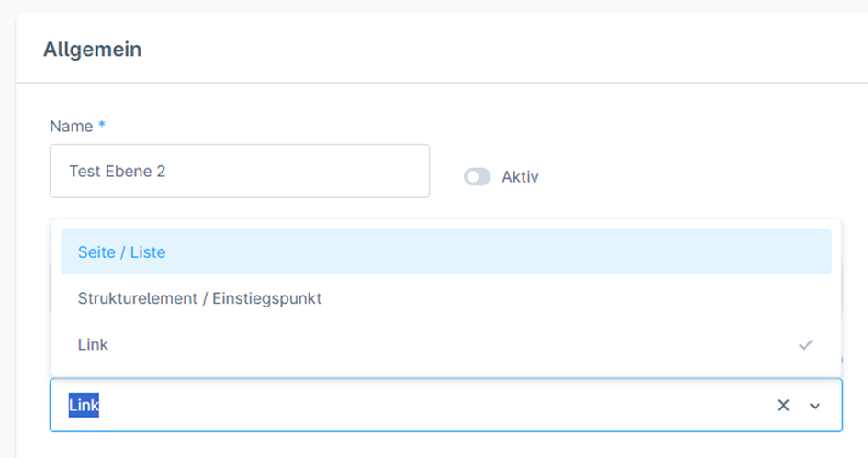Click the highlighted Link text in combo box
868x458 pixels.
pos(84,406)
